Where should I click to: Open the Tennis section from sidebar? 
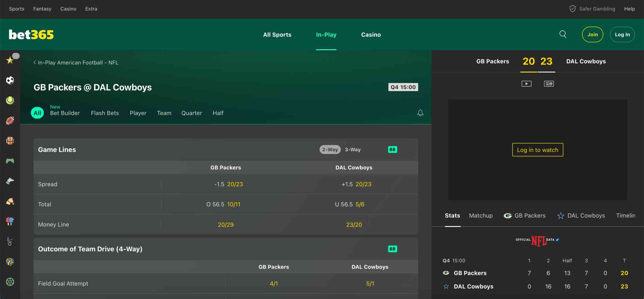[x=10, y=100]
